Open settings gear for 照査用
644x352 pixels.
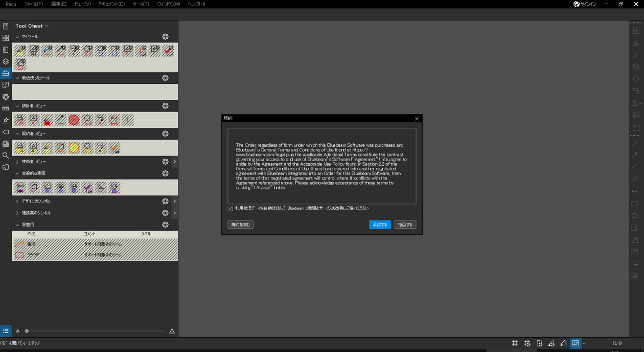(165, 225)
